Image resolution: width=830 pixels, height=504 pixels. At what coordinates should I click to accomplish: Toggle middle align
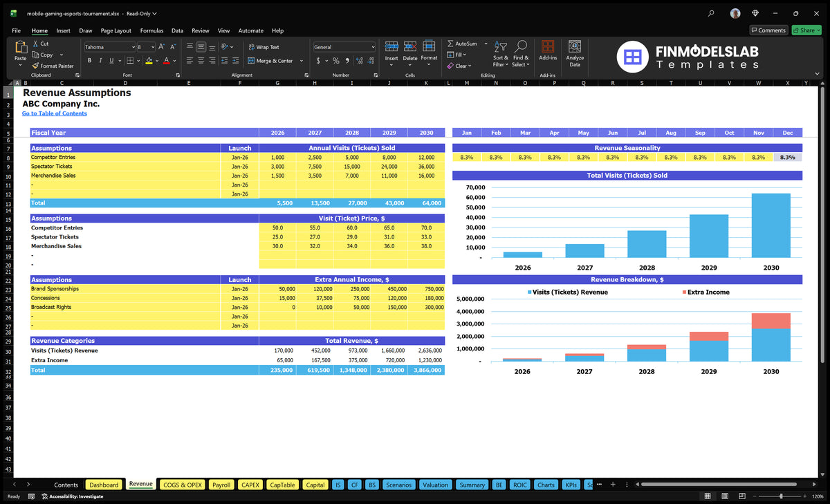click(201, 47)
